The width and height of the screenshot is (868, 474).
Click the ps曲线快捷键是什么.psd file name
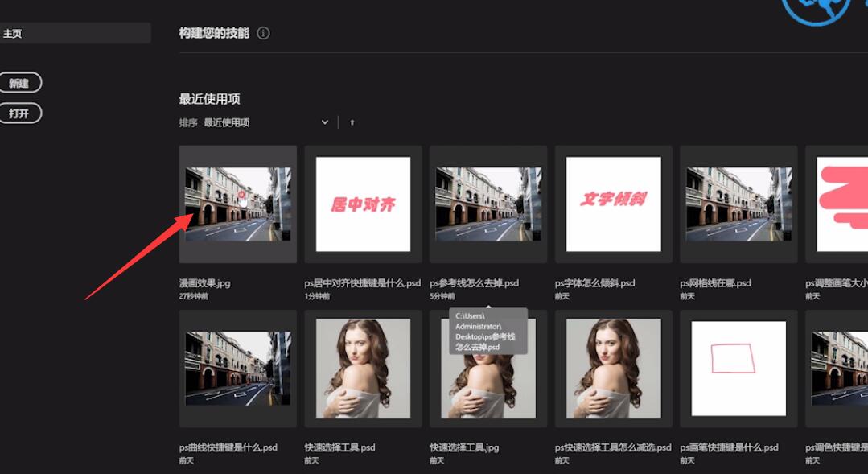(x=228, y=447)
